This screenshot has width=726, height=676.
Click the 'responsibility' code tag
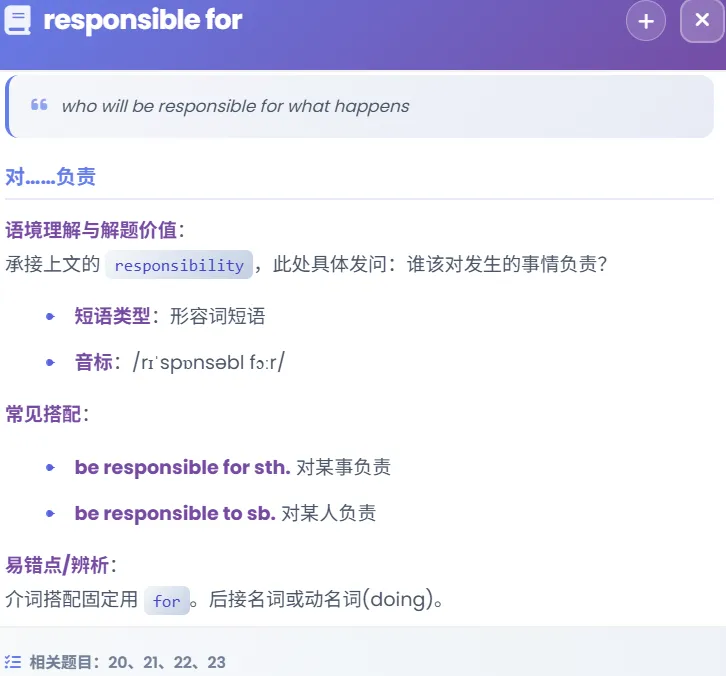coord(179,265)
